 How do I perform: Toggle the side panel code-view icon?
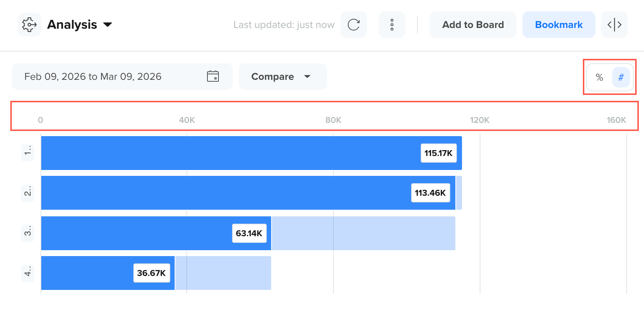click(x=615, y=25)
